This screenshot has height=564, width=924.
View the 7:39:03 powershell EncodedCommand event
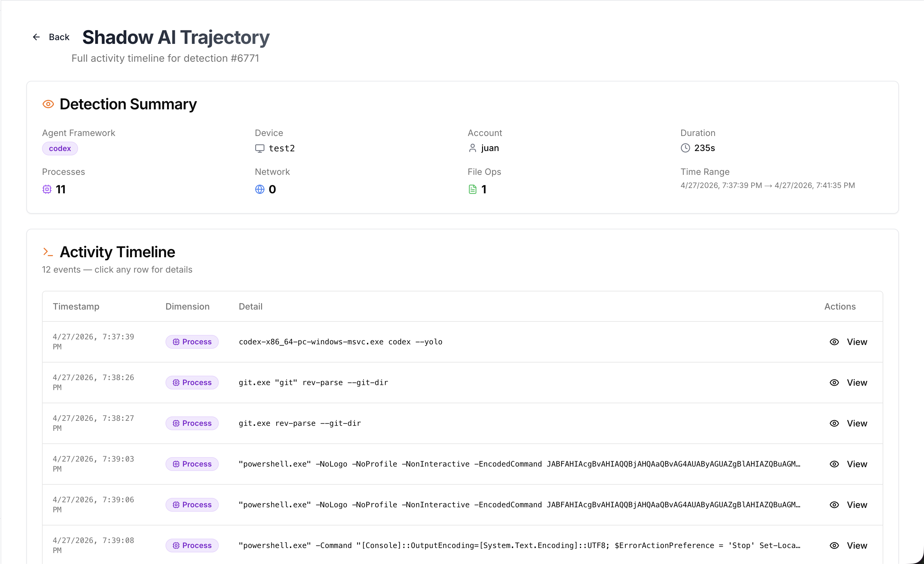[849, 464]
